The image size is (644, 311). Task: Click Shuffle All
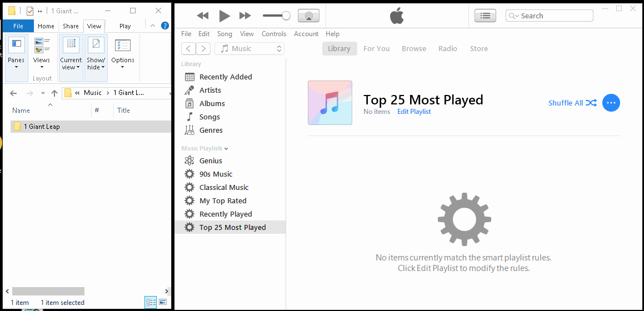click(x=572, y=103)
